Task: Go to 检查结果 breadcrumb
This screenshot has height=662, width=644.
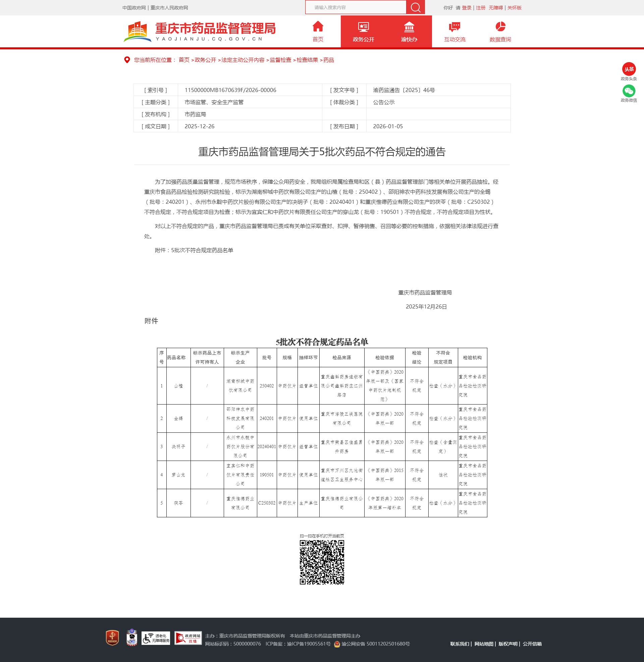Action: (x=307, y=60)
